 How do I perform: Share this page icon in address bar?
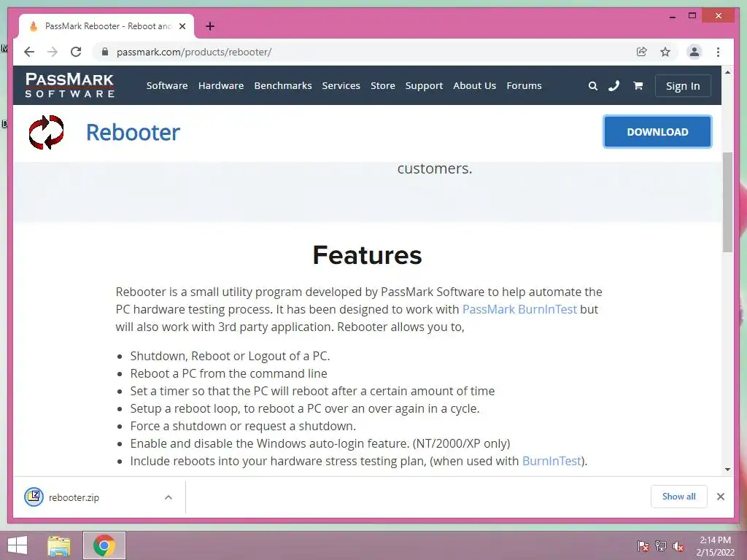click(x=642, y=52)
